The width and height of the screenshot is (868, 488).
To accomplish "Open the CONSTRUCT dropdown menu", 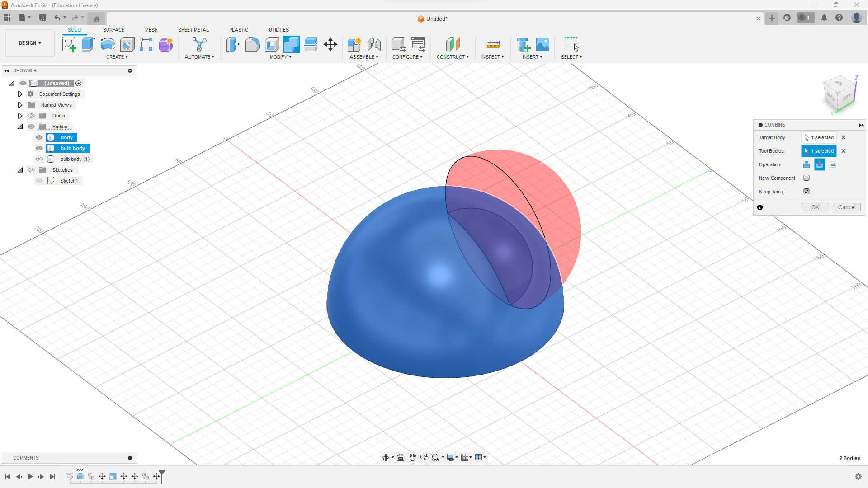I will tap(453, 57).
